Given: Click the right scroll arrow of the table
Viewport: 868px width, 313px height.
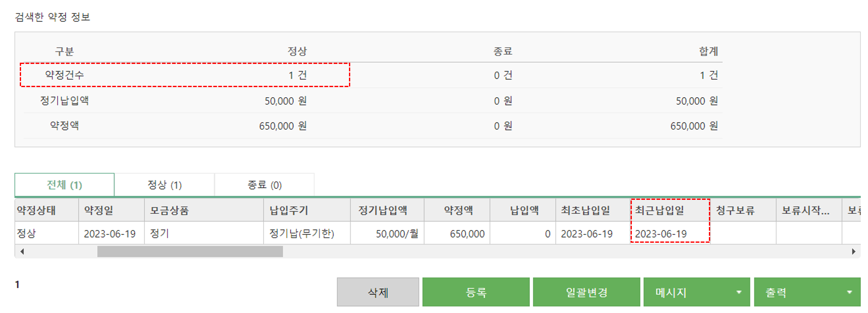Looking at the screenshot, I should point(853,252).
